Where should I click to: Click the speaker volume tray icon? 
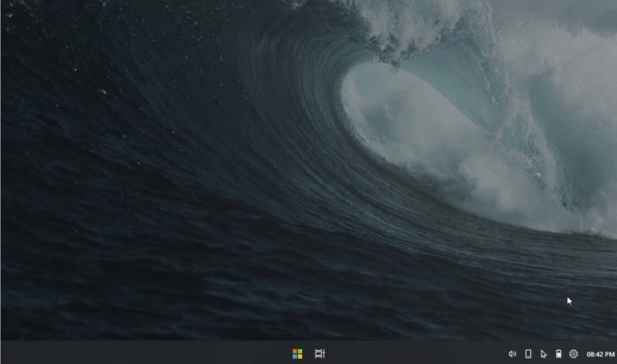point(512,353)
